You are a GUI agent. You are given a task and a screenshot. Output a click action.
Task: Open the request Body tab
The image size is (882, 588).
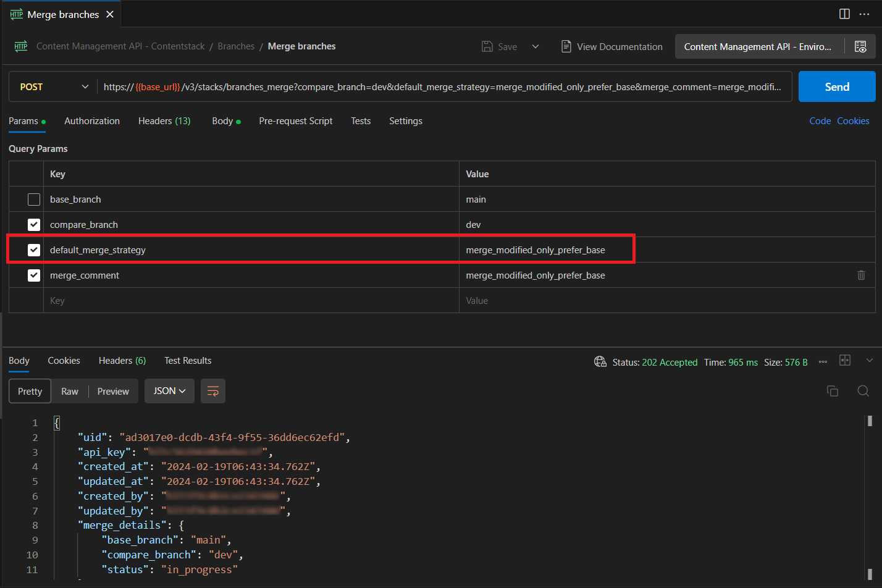(226, 121)
